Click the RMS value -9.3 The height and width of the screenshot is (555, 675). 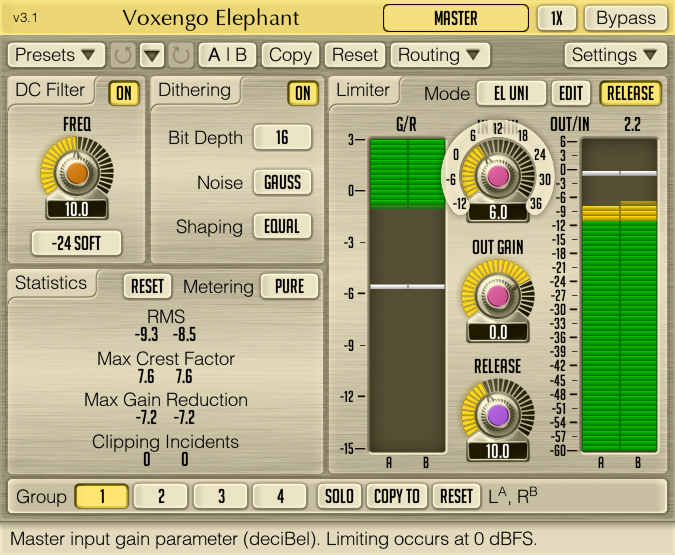click(x=146, y=335)
